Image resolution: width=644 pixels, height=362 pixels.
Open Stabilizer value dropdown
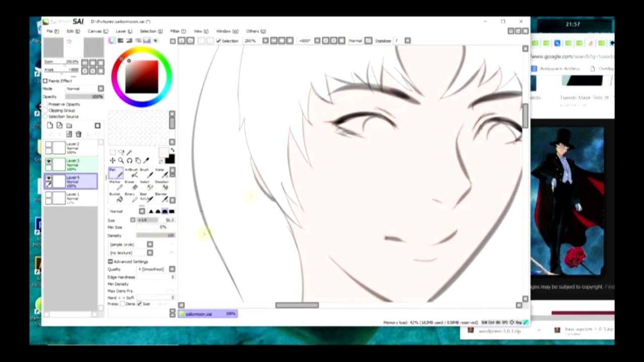pyautogui.click(x=408, y=41)
